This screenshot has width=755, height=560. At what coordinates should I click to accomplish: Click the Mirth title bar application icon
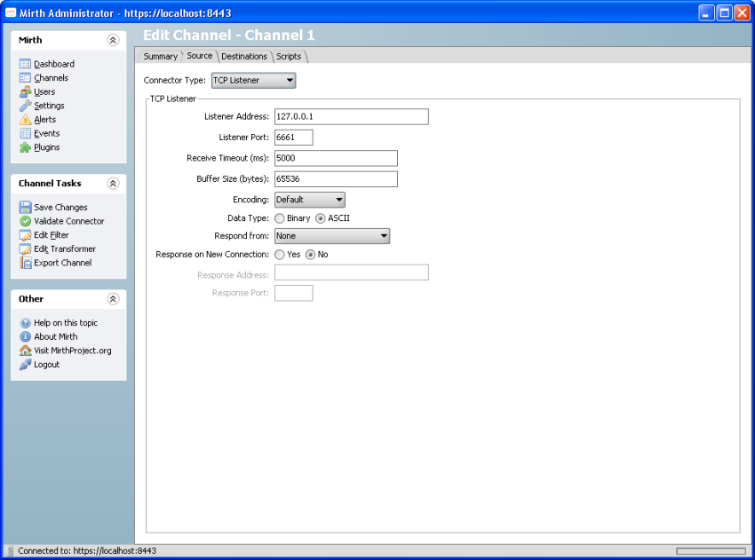(11, 12)
